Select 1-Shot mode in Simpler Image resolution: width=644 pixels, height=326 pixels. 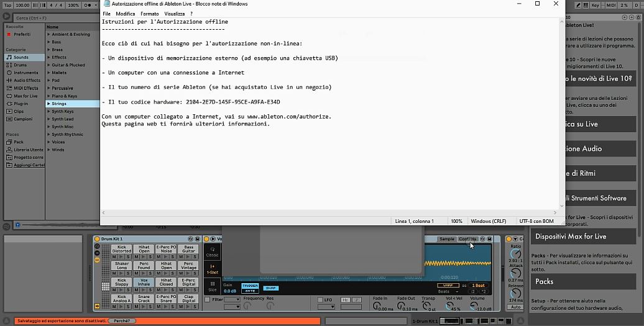(213, 269)
